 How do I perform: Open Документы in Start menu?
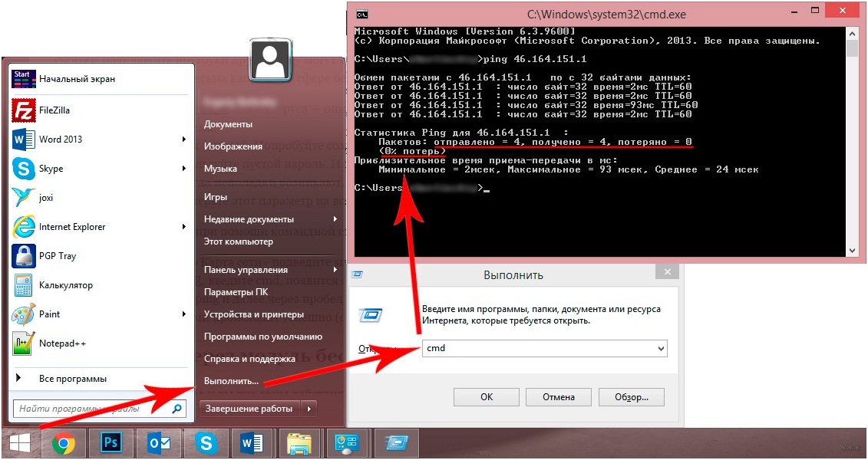pyautogui.click(x=228, y=124)
